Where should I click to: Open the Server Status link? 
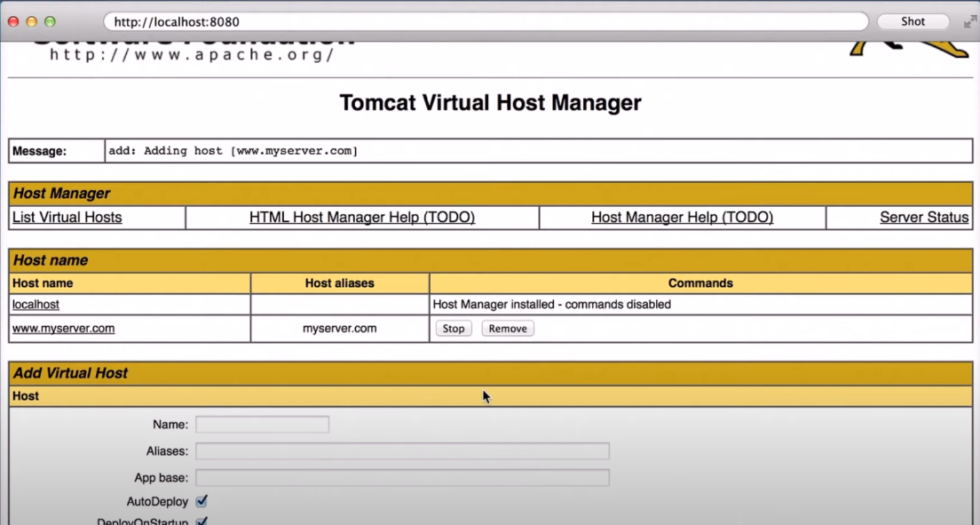[924, 217]
